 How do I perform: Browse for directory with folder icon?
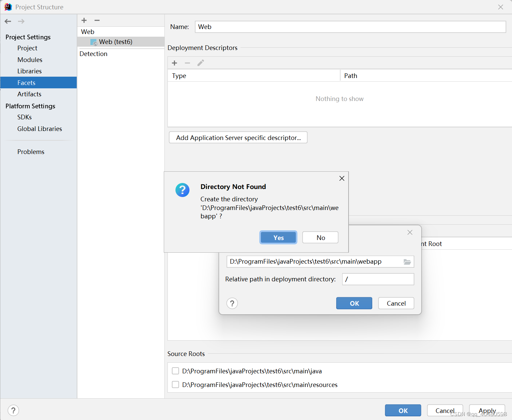[407, 262]
